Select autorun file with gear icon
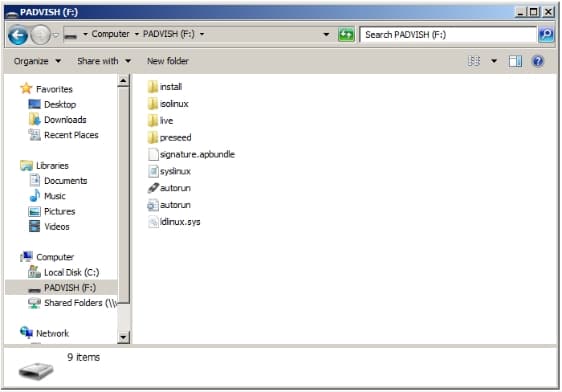Image resolution: width=562 pixels, height=392 pixels. [153, 205]
